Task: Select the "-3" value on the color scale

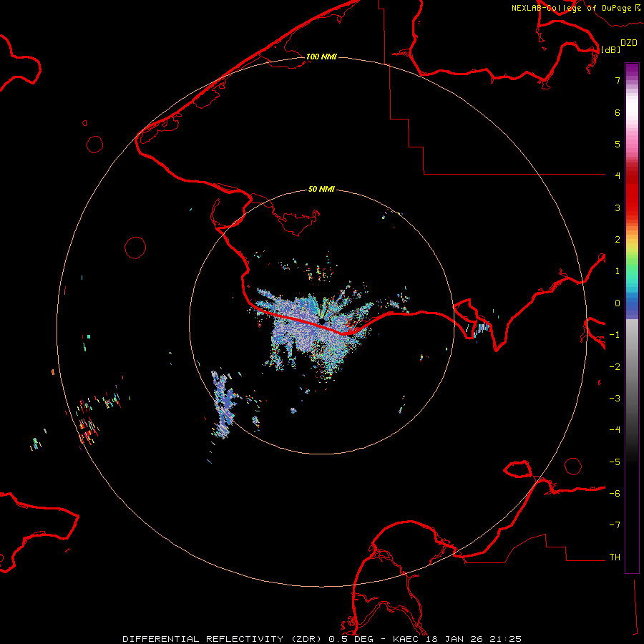Action: [615, 399]
